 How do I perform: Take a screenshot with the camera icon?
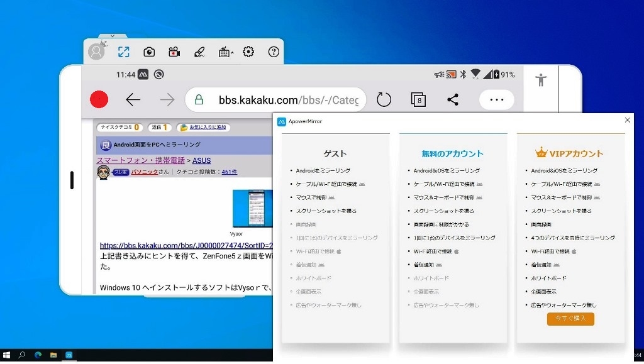[149, 52]
